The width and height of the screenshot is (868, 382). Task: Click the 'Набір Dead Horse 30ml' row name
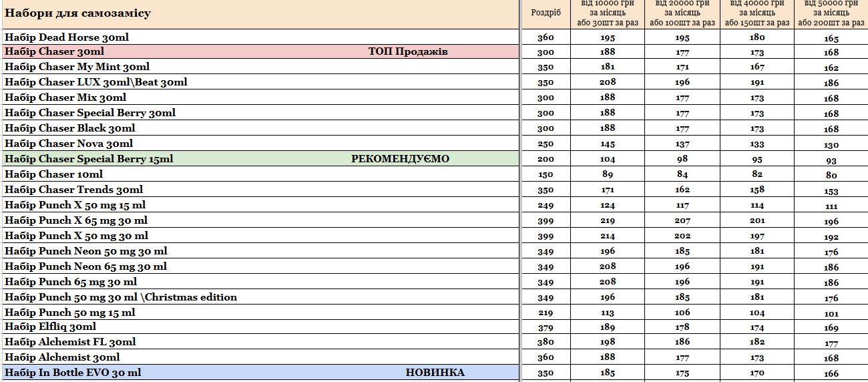pos(67,37)
